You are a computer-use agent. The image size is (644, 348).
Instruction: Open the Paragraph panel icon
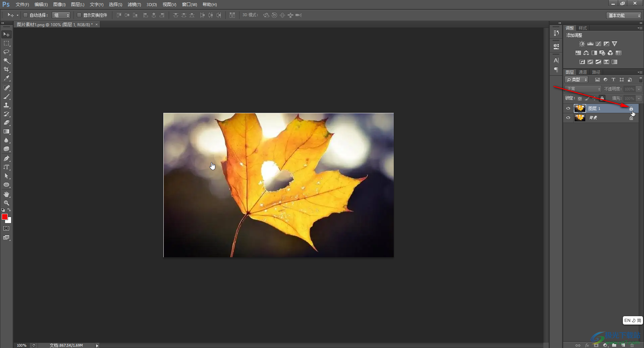pos(556,70)
